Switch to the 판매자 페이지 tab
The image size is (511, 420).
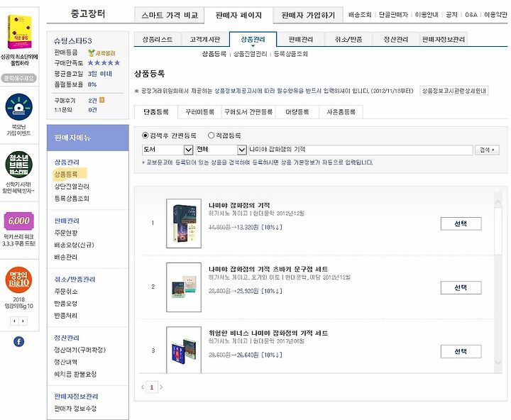(238, 16)
